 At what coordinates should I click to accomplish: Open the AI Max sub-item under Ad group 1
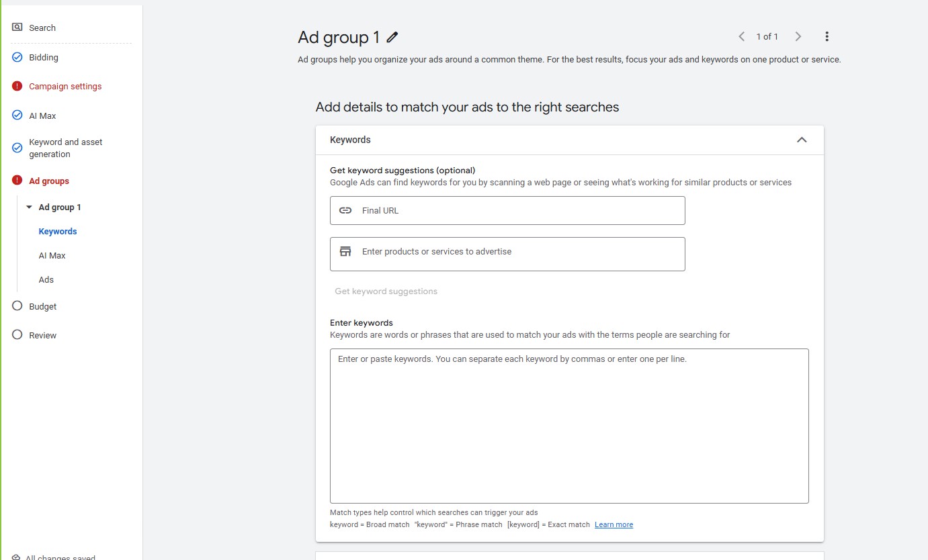click(52, 256)
